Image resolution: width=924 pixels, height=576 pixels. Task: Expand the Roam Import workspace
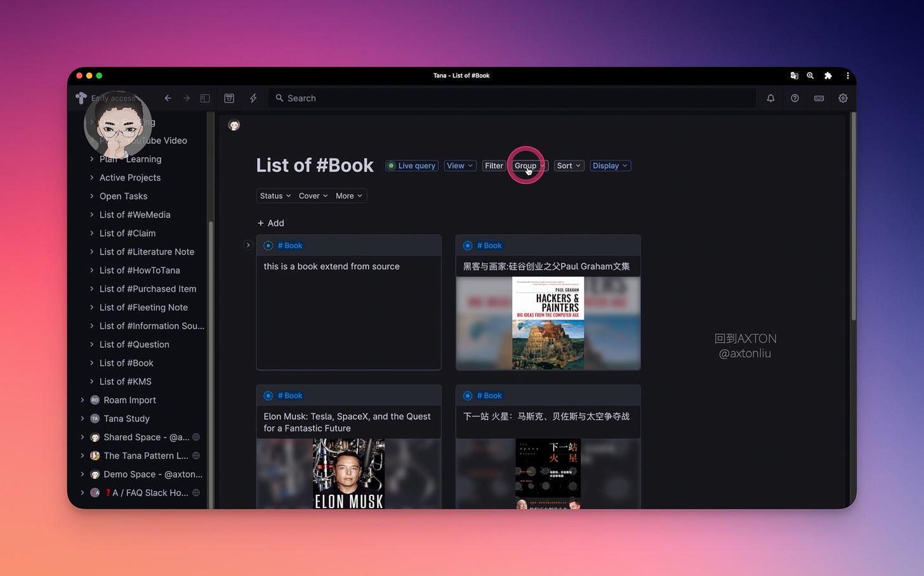point(82,400)
